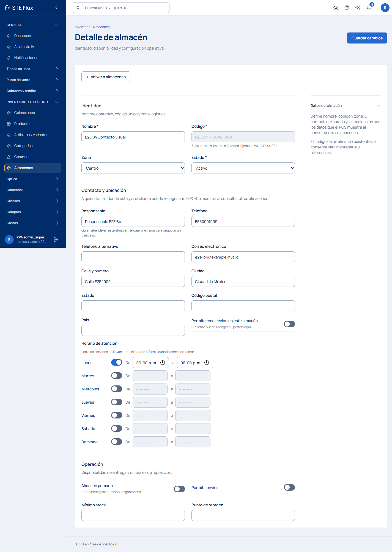The height and width of the screenshot is (552, 392).
Task: Click the search magnifier icon
Action: coord(78,8)
